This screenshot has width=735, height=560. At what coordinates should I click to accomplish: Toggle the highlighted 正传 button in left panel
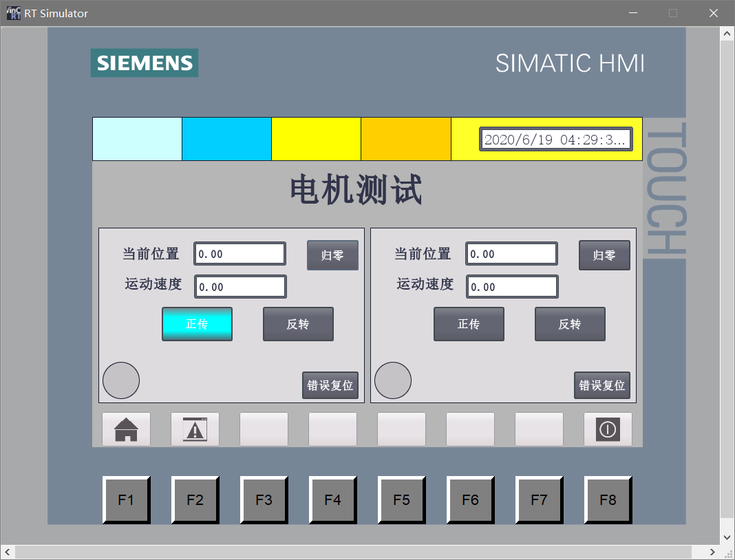(x=197, y=324)
